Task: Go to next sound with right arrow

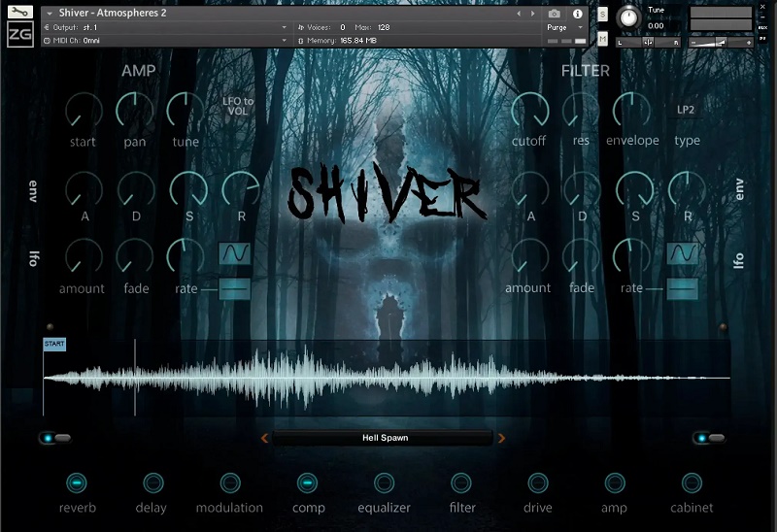Action: pos(502,438)
